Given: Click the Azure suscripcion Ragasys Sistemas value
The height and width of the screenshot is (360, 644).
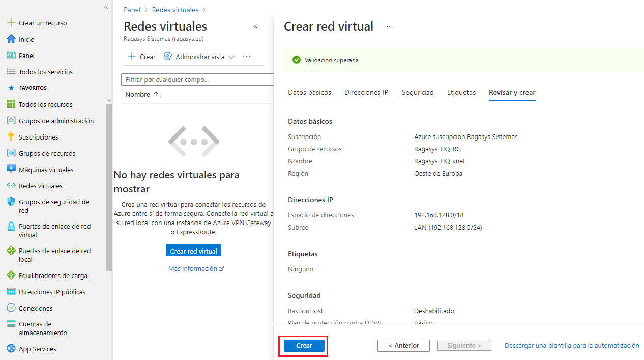Looking at the screenshot, I should (x=466, y=136).
